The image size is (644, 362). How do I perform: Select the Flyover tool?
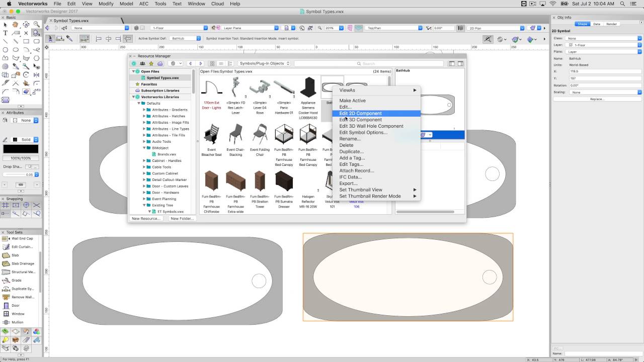pos(26,24)
